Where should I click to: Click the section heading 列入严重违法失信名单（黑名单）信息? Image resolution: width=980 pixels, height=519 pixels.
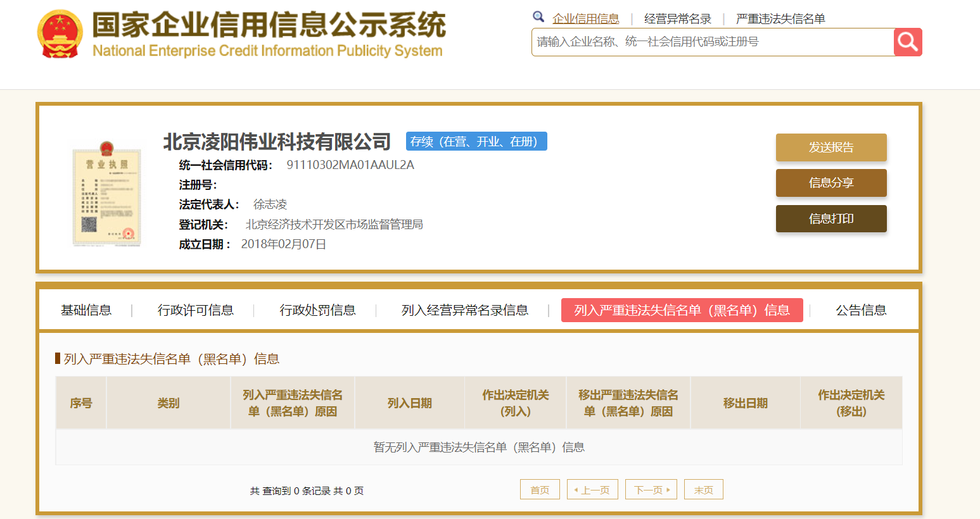click(x=172, y=359)
